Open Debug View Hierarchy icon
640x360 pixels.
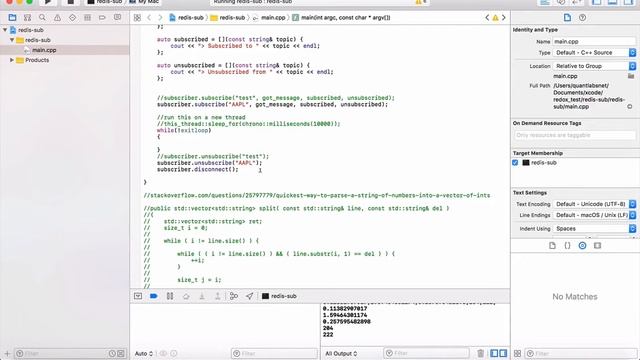233,296
